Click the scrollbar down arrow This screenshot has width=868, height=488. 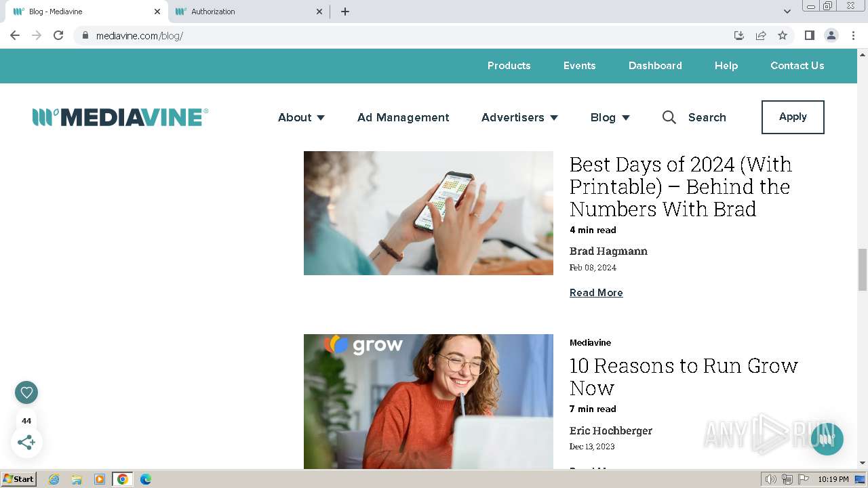(x=863, y=463)
